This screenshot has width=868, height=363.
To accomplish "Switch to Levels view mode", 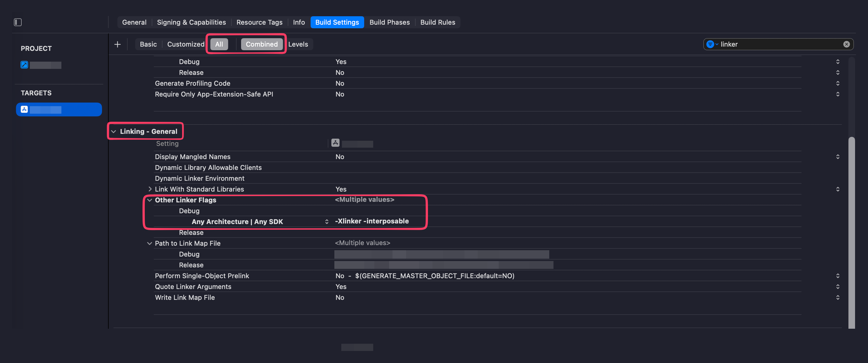I will click(x=298, y=44).
